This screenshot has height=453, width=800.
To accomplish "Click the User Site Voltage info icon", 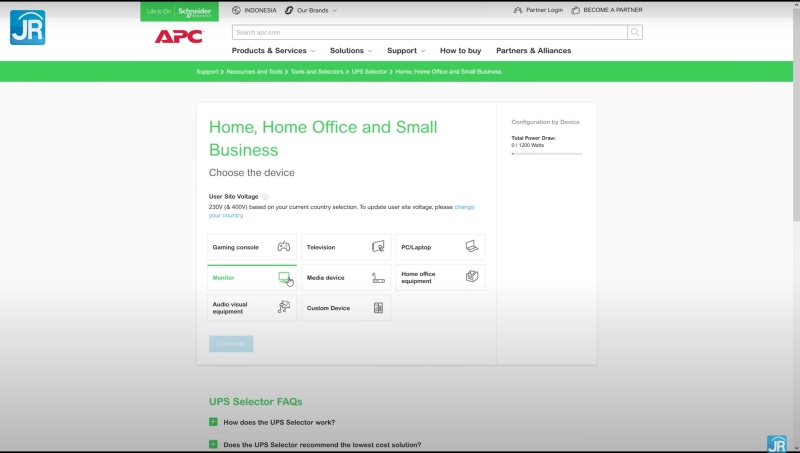I will (265, 196).
